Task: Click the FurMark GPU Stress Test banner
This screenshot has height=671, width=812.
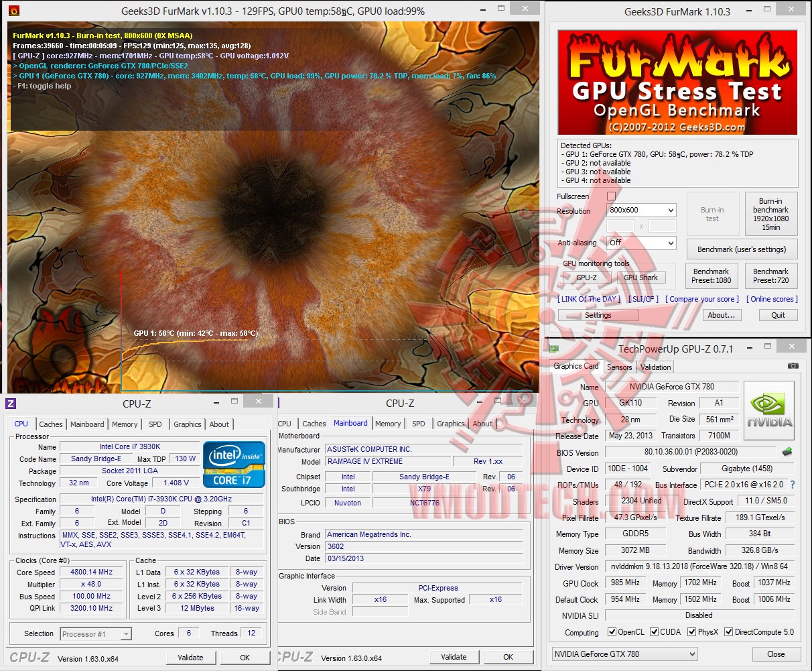Action: coord(677,82)
